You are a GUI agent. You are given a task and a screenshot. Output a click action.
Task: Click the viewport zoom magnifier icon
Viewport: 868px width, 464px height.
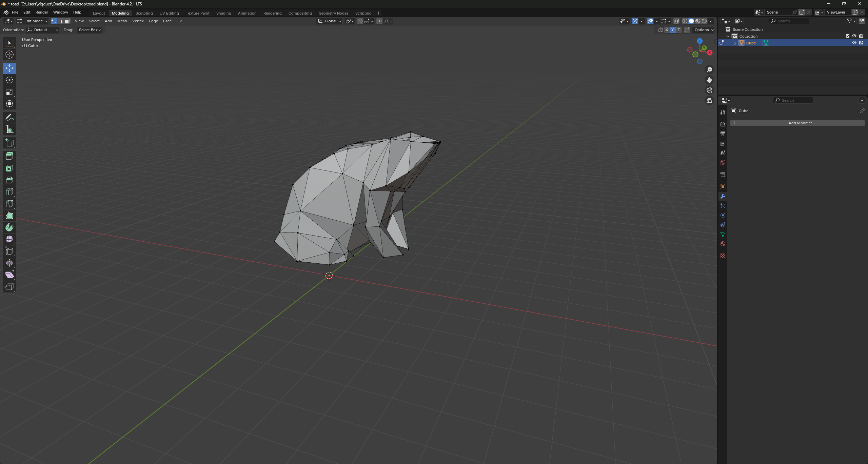pyautogui.click(x=709, y=70)
